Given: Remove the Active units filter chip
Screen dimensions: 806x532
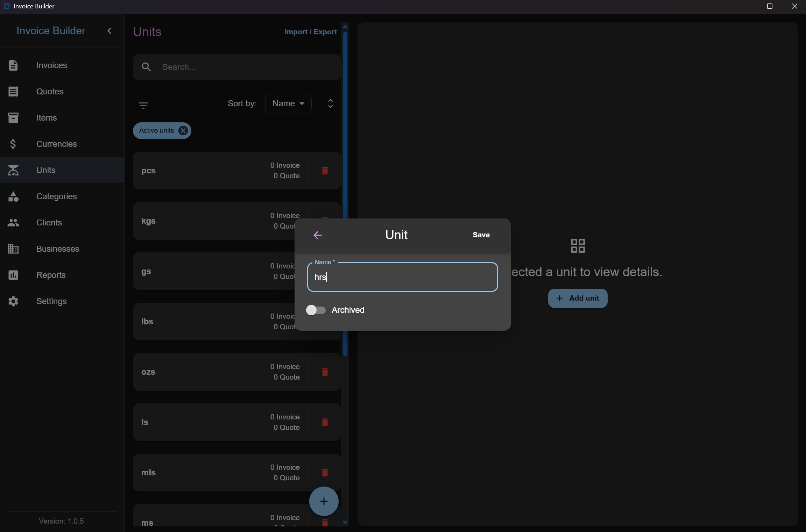Looking at the screenshot, I should click(x=183, y=131).
